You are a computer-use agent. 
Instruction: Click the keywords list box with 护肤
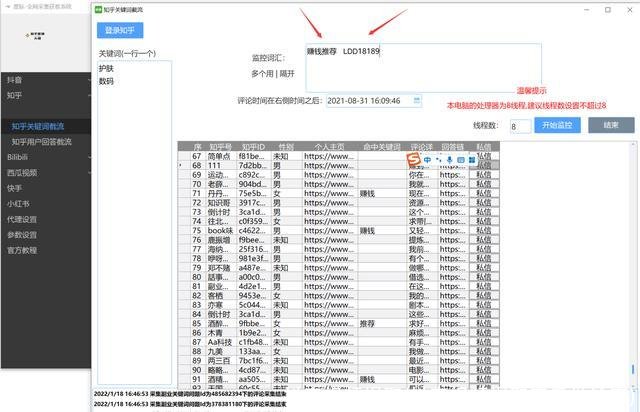[134, 222]
